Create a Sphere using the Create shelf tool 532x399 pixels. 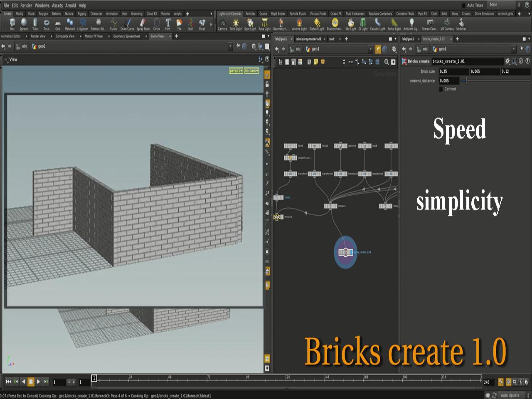click(x=24, y=24)
